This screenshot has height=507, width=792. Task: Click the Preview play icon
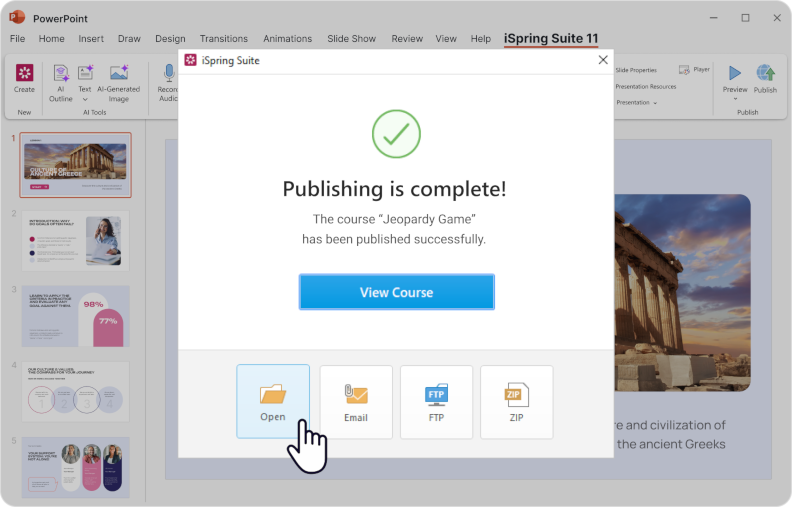[x=735, y=73]
